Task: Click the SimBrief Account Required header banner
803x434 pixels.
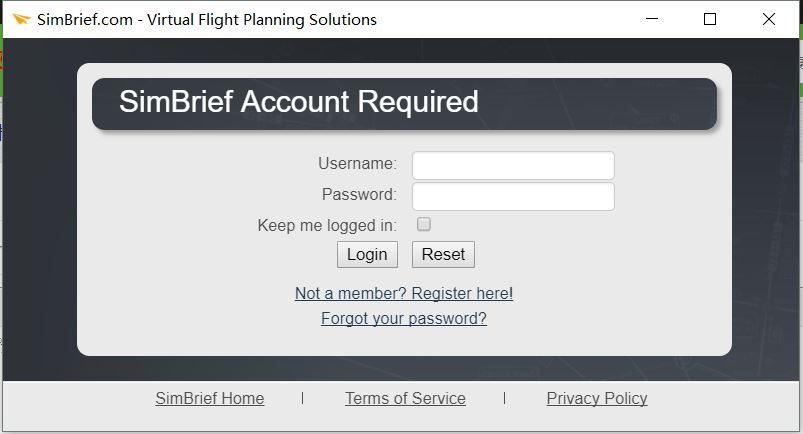Action: (x=404, y=104)
